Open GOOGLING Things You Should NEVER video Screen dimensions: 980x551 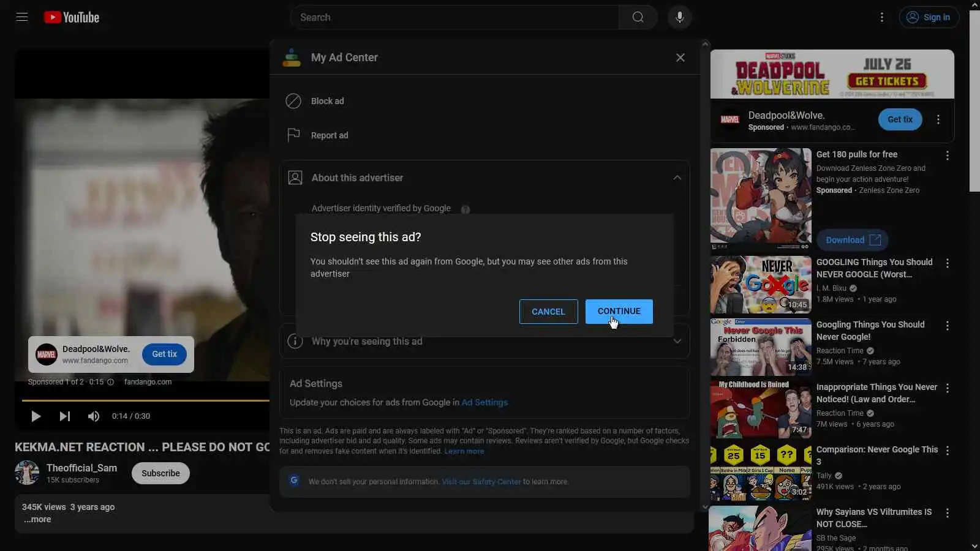point(761,285)
